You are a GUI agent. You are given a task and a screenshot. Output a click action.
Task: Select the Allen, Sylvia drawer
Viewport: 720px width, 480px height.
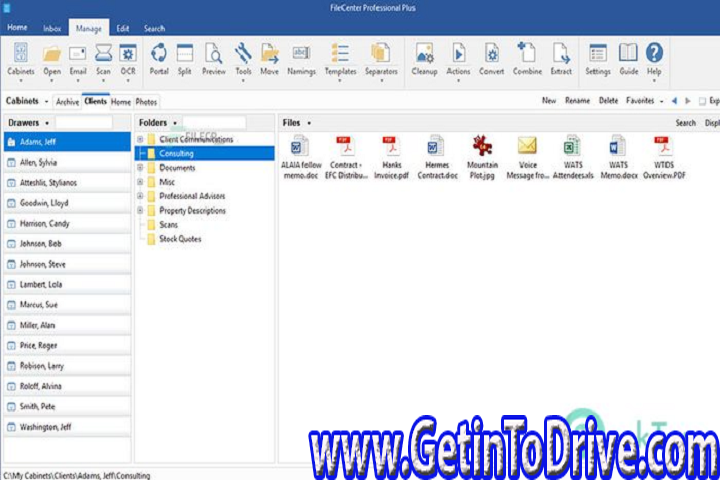click(68, 163)
